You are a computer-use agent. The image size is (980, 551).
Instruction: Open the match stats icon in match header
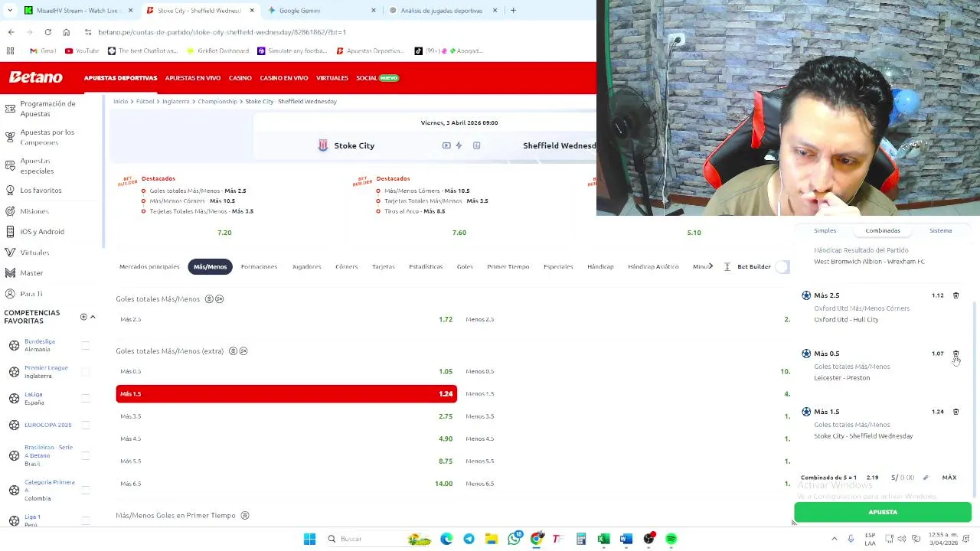[476, 145]
